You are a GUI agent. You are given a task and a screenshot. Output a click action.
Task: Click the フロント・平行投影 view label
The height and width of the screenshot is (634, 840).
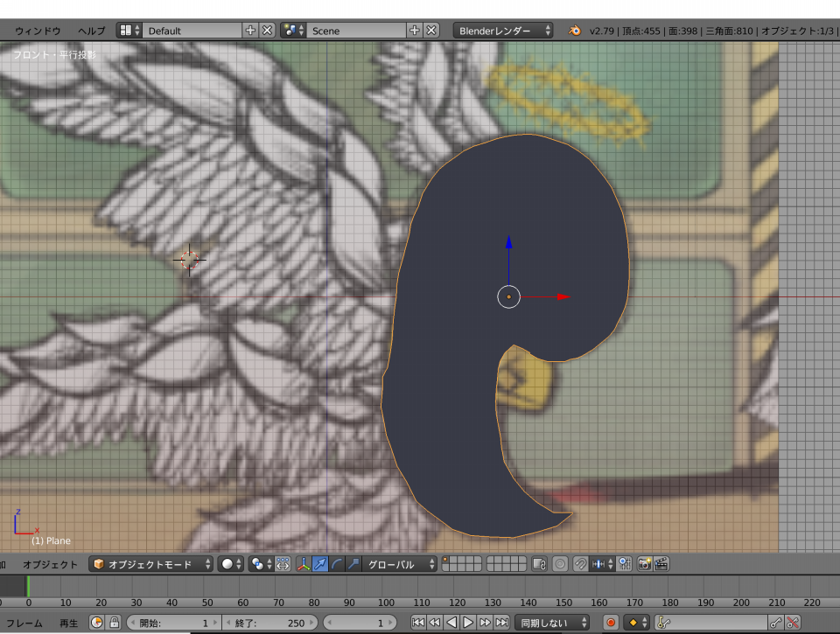pyautogui.click(x=54, y=54)
